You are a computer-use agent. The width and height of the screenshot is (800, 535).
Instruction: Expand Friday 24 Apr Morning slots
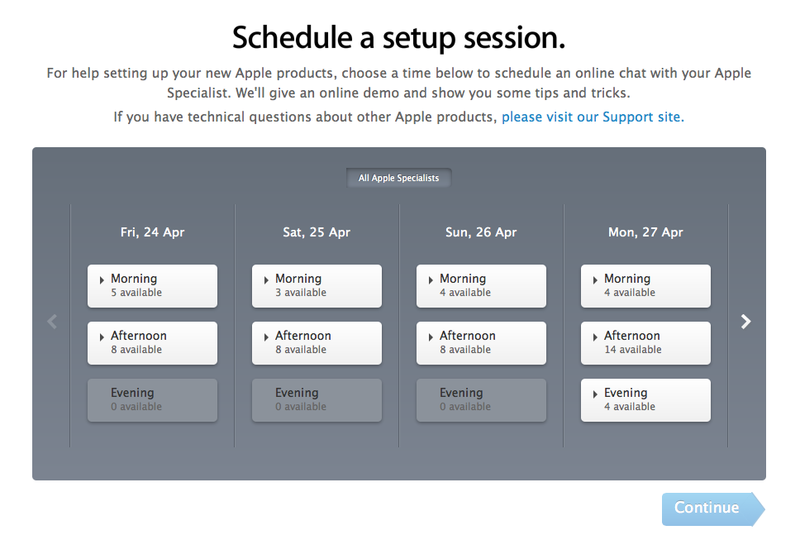(152, 286)
